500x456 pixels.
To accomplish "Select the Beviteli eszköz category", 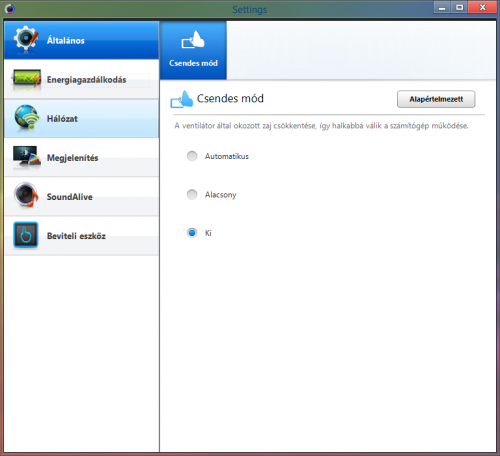I will pos(82,236).
